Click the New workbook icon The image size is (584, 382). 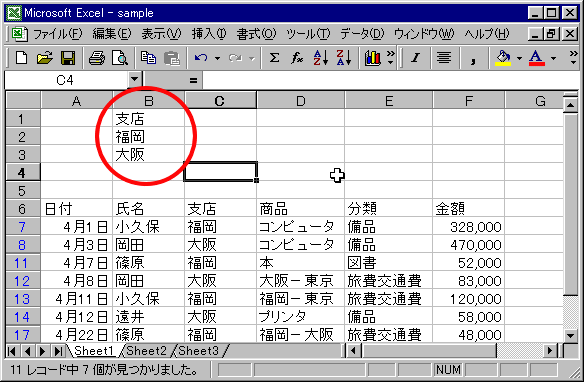(x=21, y=58)
